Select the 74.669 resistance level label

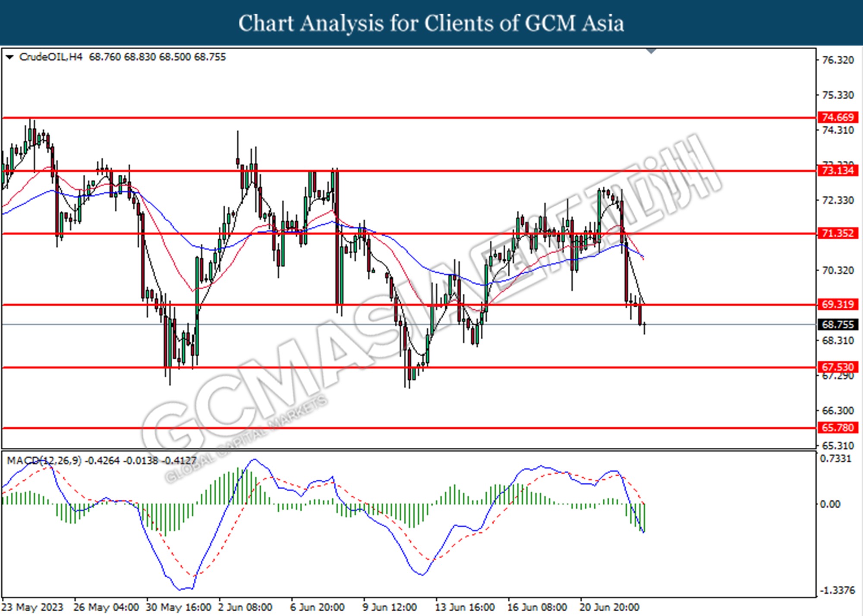pos(838,117)
